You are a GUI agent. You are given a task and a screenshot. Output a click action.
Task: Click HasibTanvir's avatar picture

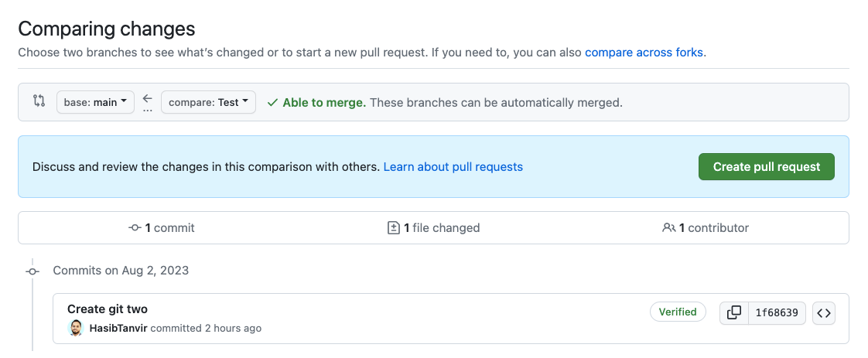pyautogui.click(x=76, y=329)
